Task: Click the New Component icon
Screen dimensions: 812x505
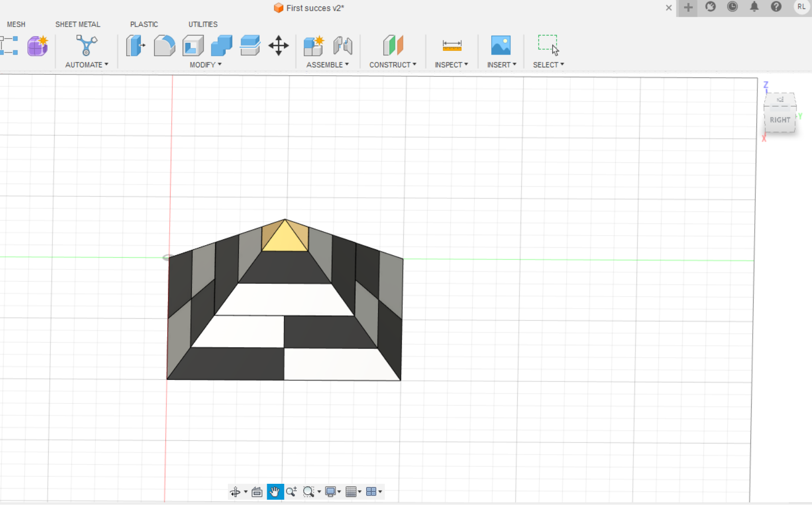Action: coord(314,46)
